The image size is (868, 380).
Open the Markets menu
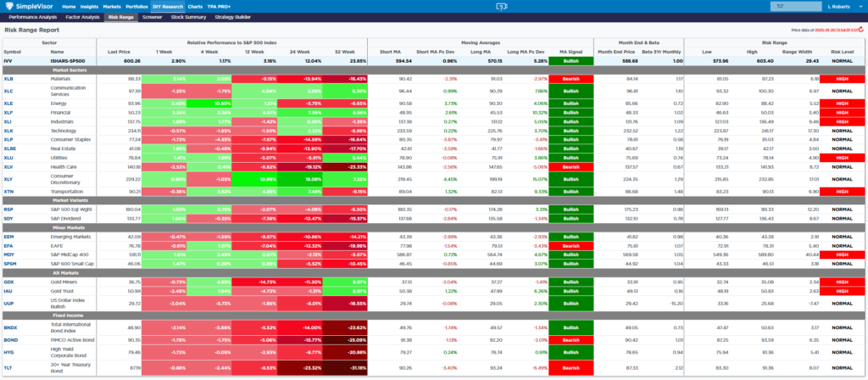113,7
